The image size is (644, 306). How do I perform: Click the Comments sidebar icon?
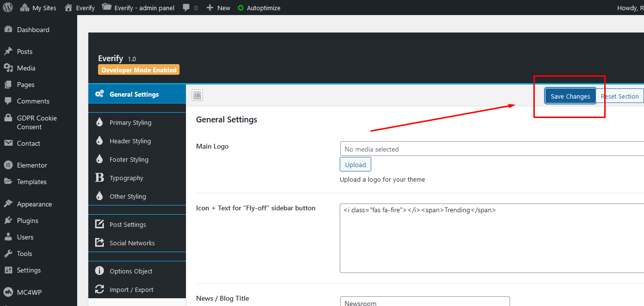point(8,101)
